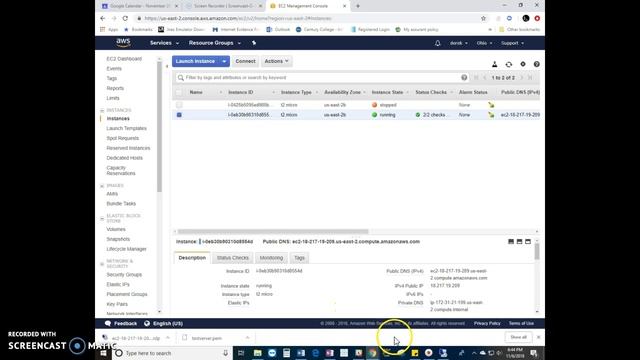The width and height of the screenshot is (640, 360).
Task: Open the Launch Instance dropdown arrow
Action: [x=224, y=61]
